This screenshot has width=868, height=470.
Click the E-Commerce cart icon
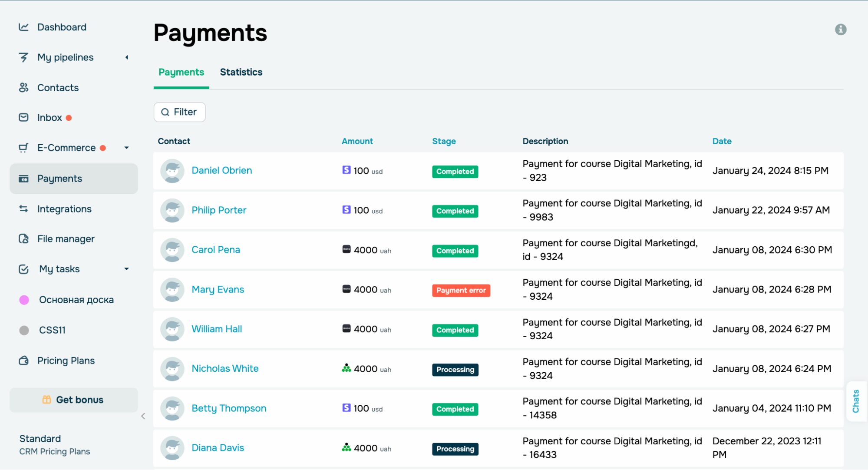click(23, 148)
